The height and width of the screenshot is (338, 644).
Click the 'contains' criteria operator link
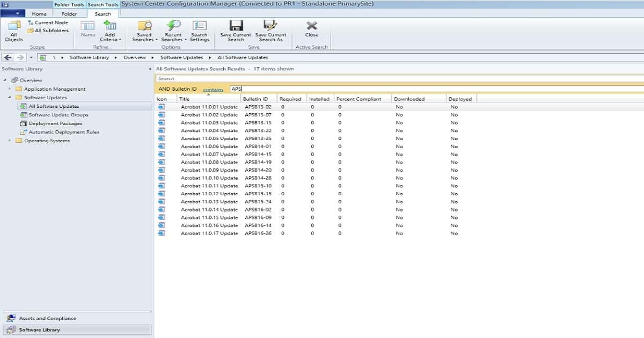point(213,90)
